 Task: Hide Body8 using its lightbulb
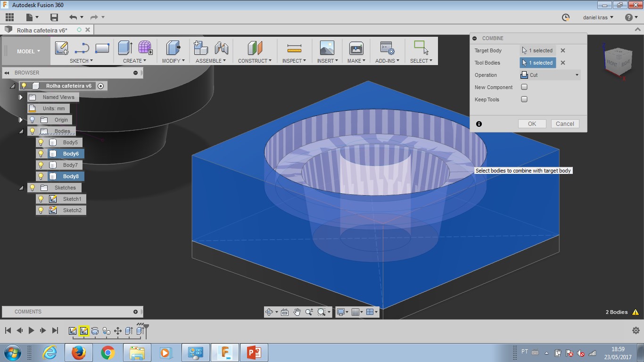41,176
